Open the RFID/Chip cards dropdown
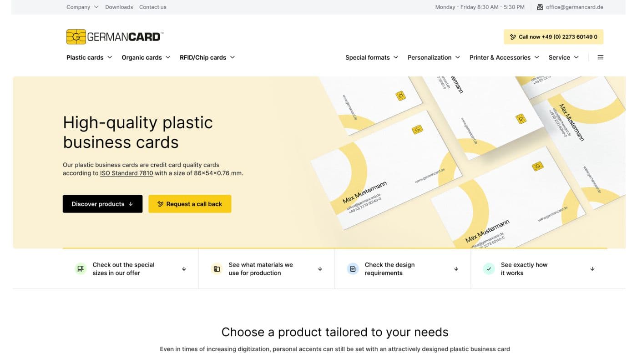This screenshot has height=364, width=637. coord(207,57)
